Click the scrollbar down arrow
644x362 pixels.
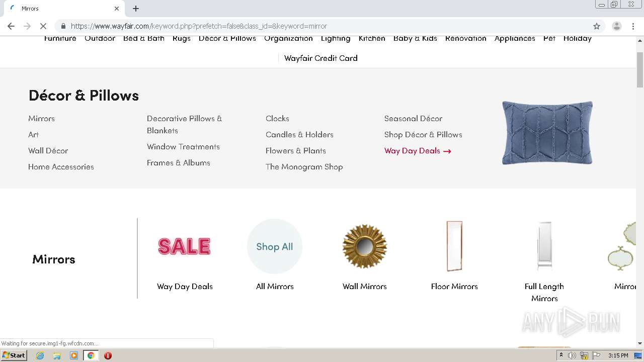(640, 343)
